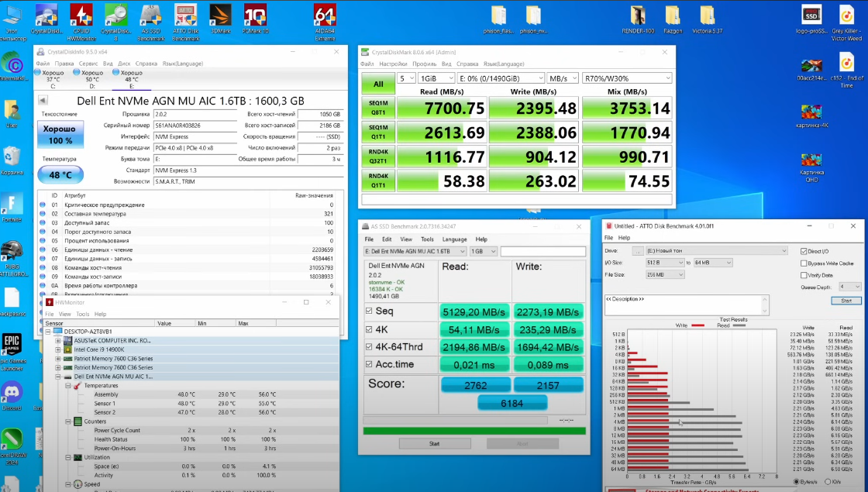Open Сервис menu in CrystalDiskInfo

[x=88, y=64]
